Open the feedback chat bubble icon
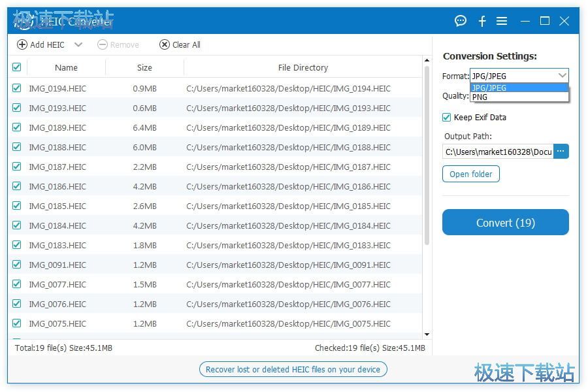588x392 pixels. (x=461, y=21)
